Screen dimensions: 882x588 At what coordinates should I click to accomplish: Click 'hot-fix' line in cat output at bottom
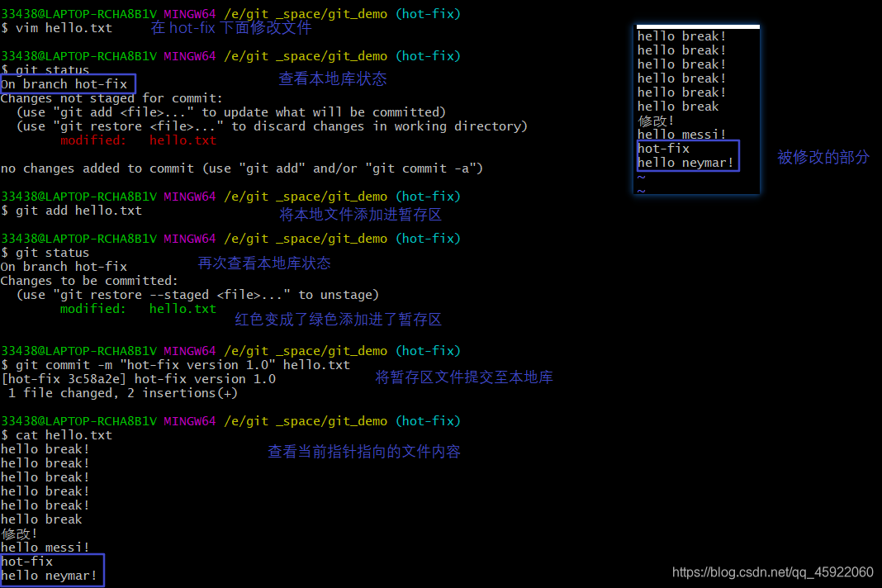pos(27,562)
